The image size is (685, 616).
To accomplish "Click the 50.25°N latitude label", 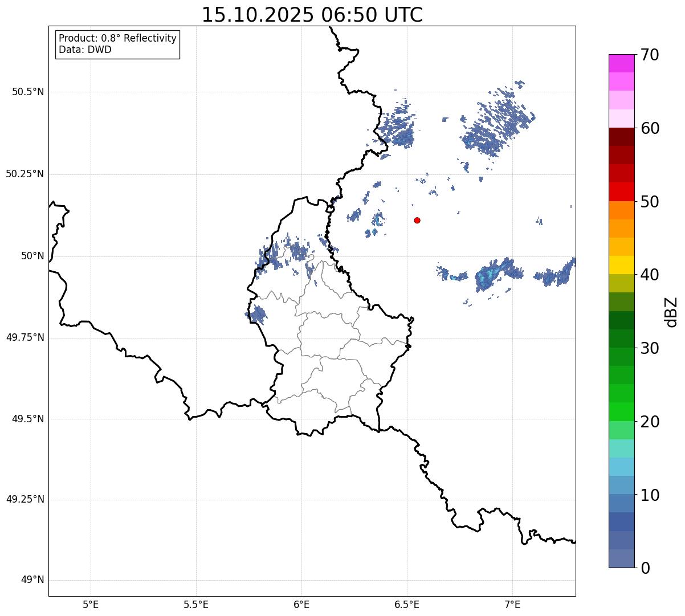I will (x=25, y=174).
